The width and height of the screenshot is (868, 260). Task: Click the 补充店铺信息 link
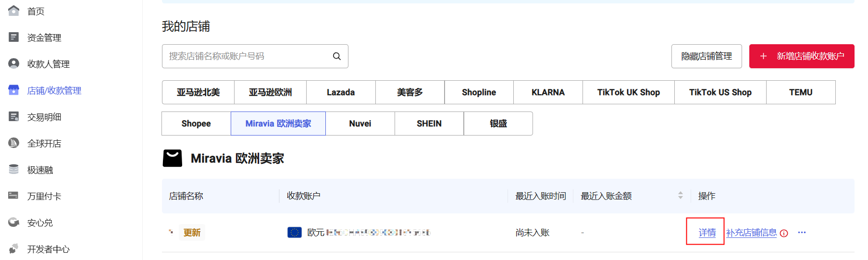point(751,233)
